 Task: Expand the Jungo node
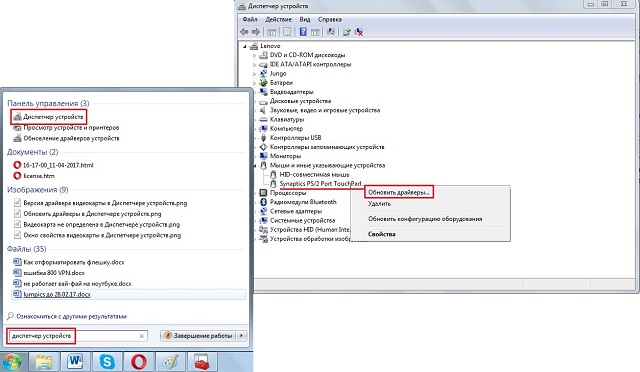tap(254, 74)
